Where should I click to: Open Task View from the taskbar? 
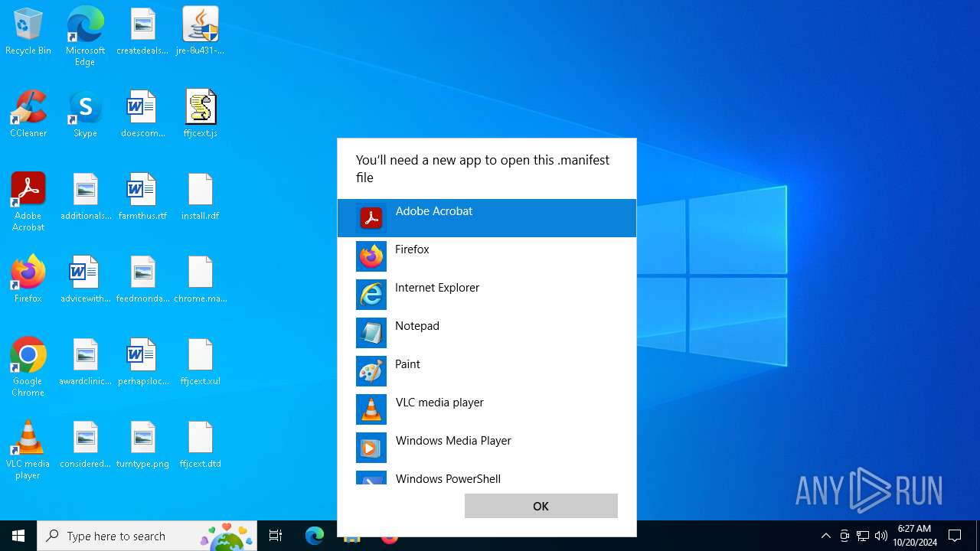pos(276,536)
